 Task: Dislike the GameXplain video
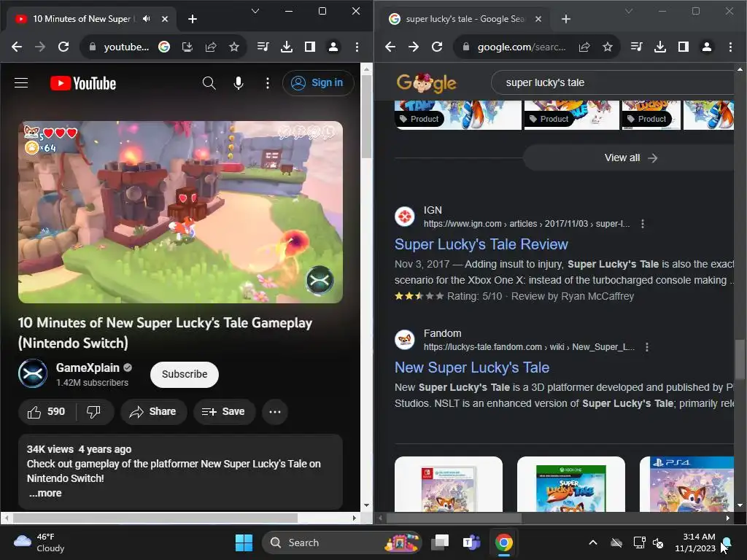coord(94,411)
